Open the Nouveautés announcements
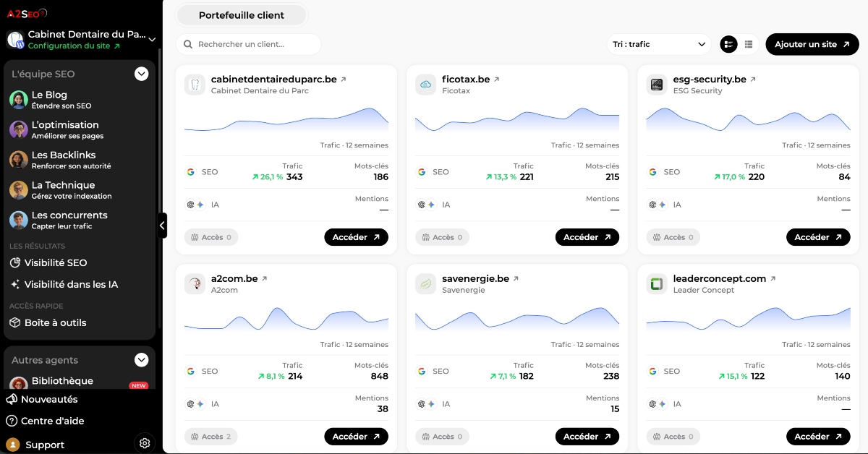Image resolution: width=868 pixels, height=454 pixels. click(42, 399)
